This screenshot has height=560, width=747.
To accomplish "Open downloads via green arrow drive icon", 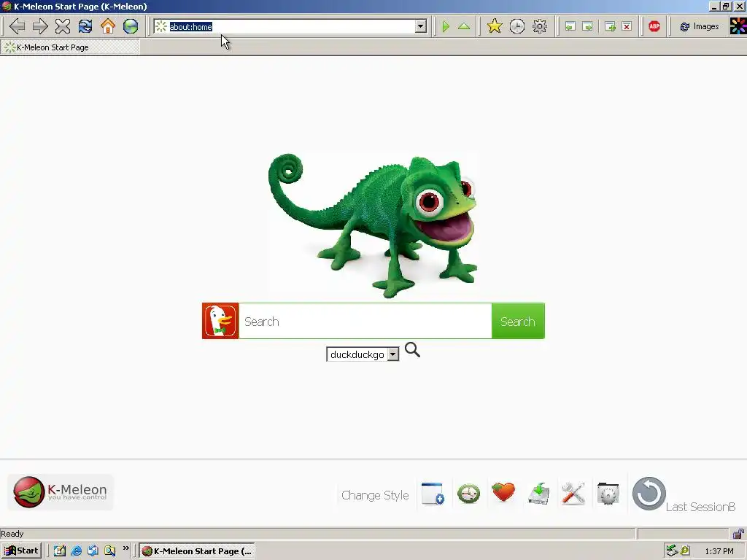I will click(539, 494).
